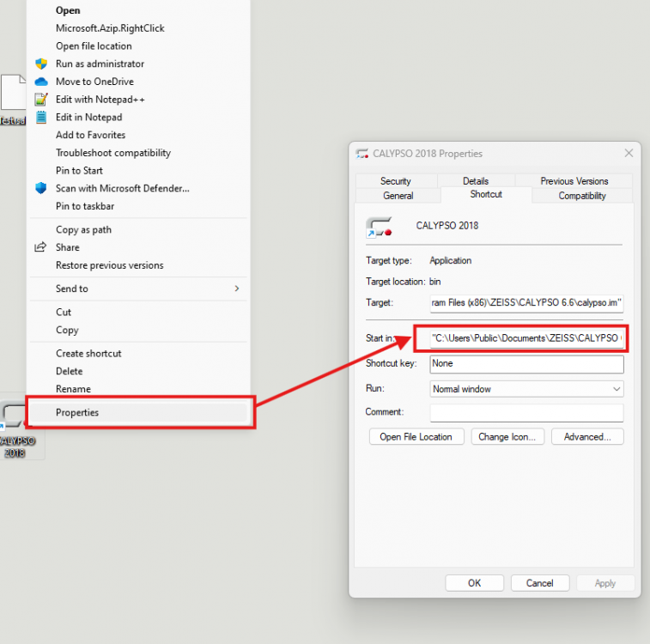The image size is (650, 644).
Task: Choose Open from the context menu
Action: coord(68,10)
